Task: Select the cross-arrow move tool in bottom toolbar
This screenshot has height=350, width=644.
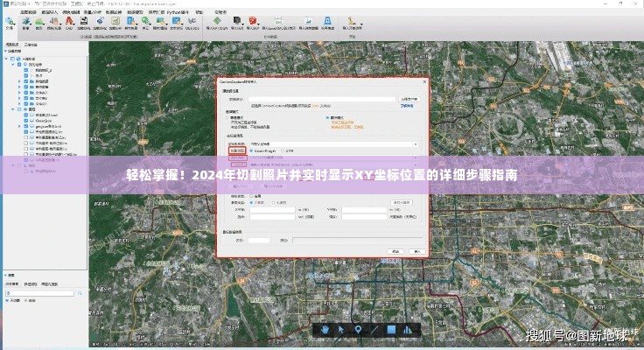Action: click(x=341, y=330)
